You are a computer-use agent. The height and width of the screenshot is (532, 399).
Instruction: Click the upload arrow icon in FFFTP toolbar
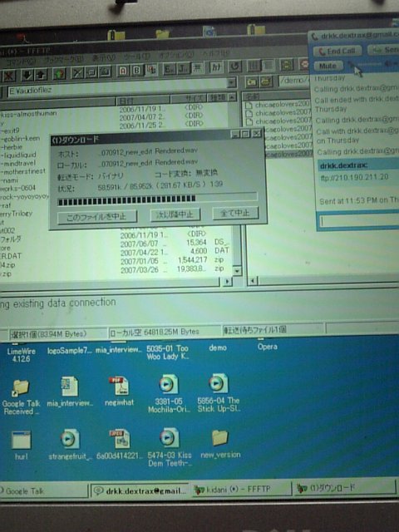[41, 75]
